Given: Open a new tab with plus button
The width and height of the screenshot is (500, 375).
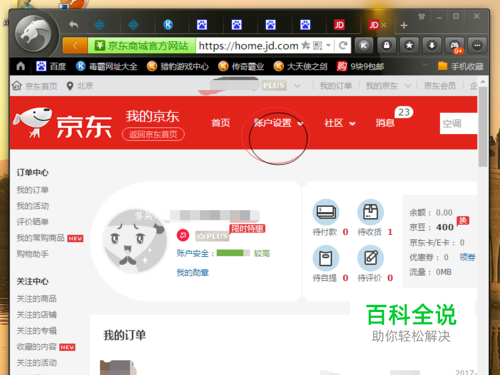Looking at the screenshot, I should pyautogui.click(x=404, y=25).
